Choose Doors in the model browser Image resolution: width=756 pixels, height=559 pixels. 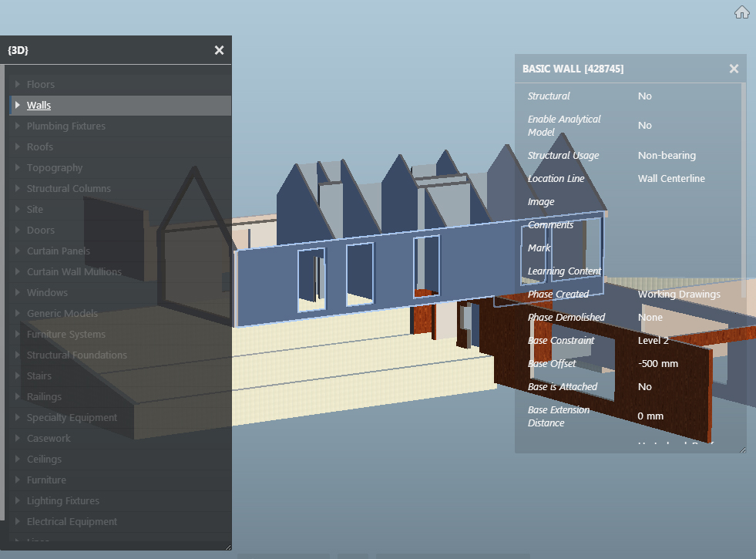click(40, 231)
